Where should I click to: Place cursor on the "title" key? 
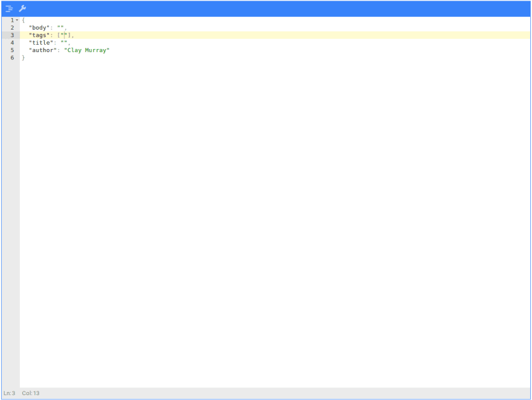tap(41, 42)
